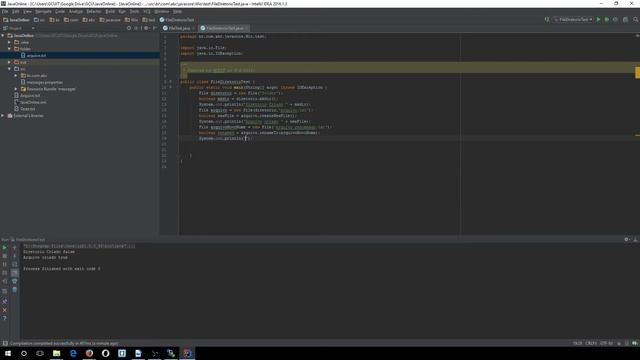
Task: Open the Build menu
Action: pyautogui.click(x=110, y=11)
